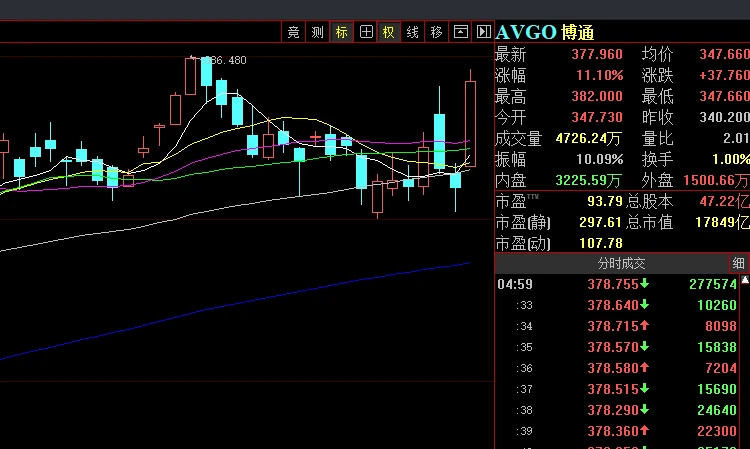Select the 测 measurement tool button
750x449 pixels.
pos(317,32)
